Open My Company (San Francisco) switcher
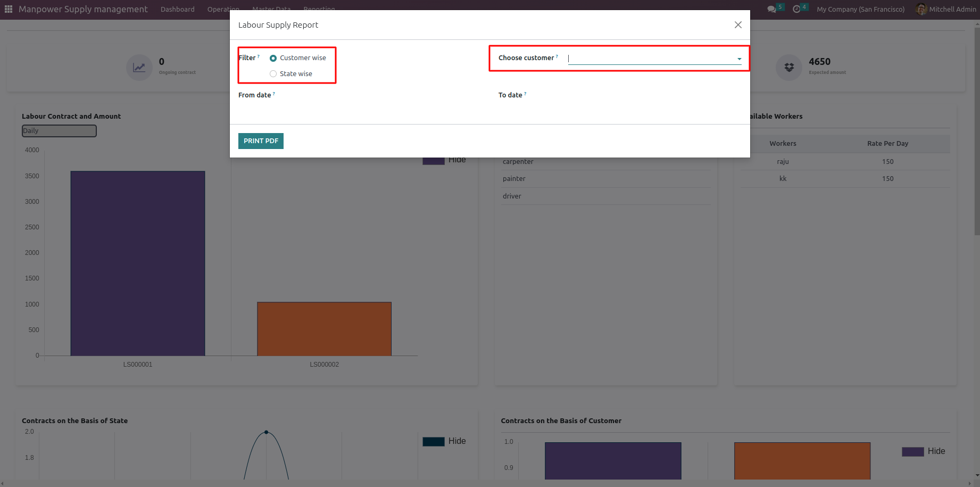The image size is (980, 487). tap(860, 9)
